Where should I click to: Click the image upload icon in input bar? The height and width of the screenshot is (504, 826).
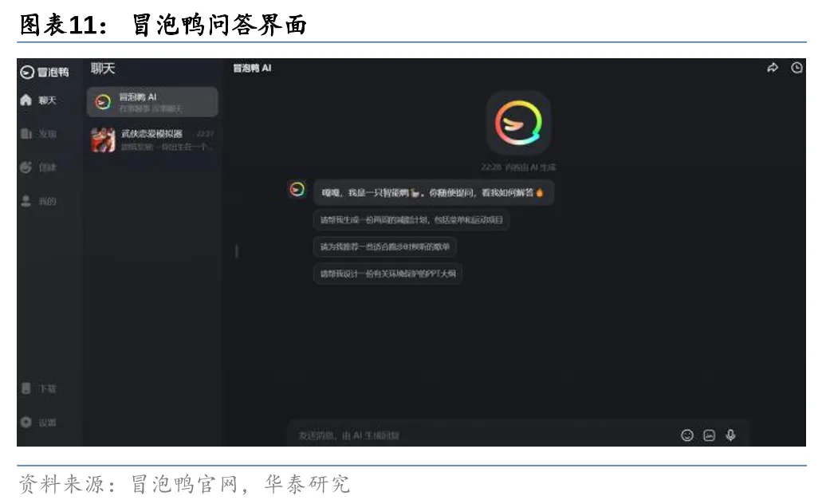(x=709, y=435)
